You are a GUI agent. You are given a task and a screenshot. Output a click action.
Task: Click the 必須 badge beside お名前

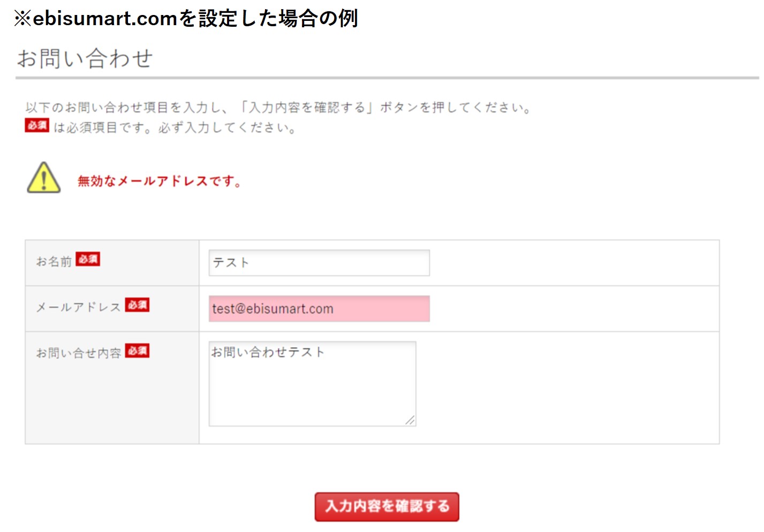click(x=88, y=259)
